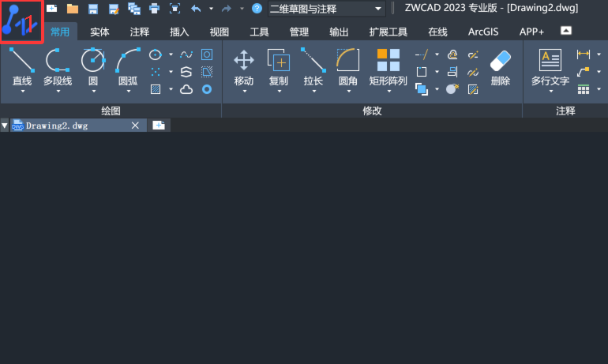Image resolution: width=608 pixels, height=364 pixels.
Task: Select the Extend tool icon
Action: point(422,54)
